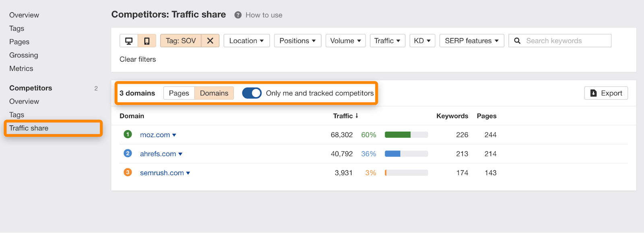Screen dimensions: 644x233
Task: Click moz.com keywords count 226
Action: click(x=462, y=135)
